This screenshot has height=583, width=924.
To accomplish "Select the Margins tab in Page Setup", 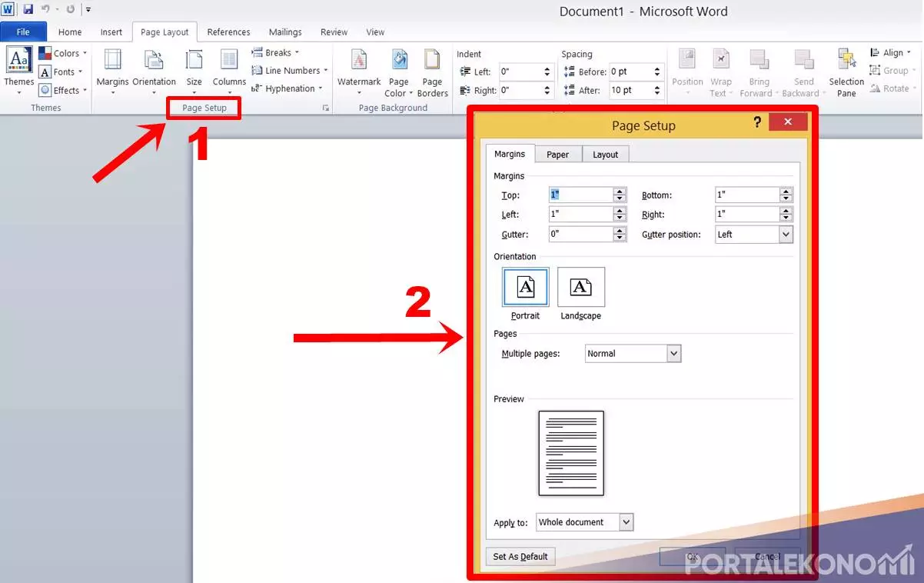I will [510, 154].
